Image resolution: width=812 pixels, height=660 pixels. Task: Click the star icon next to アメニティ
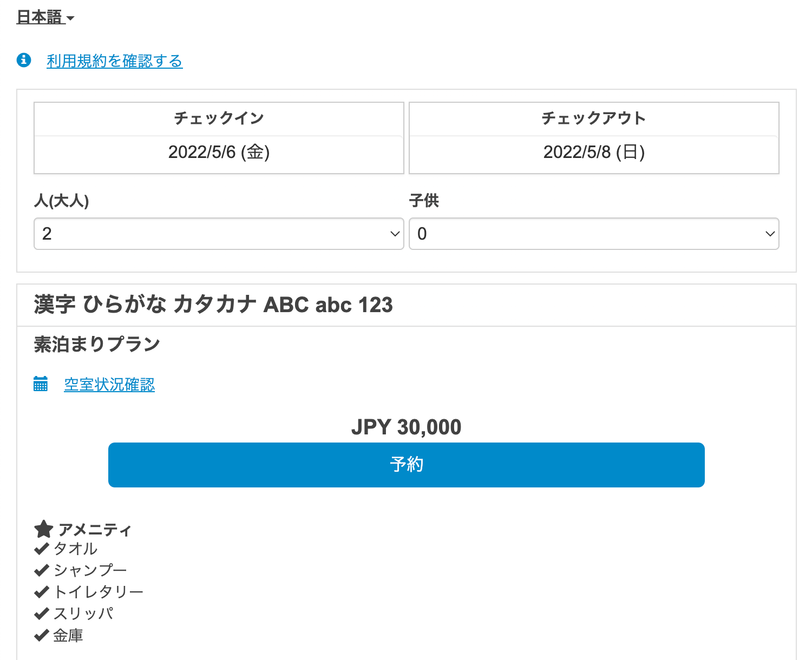(x=43, y=529)
